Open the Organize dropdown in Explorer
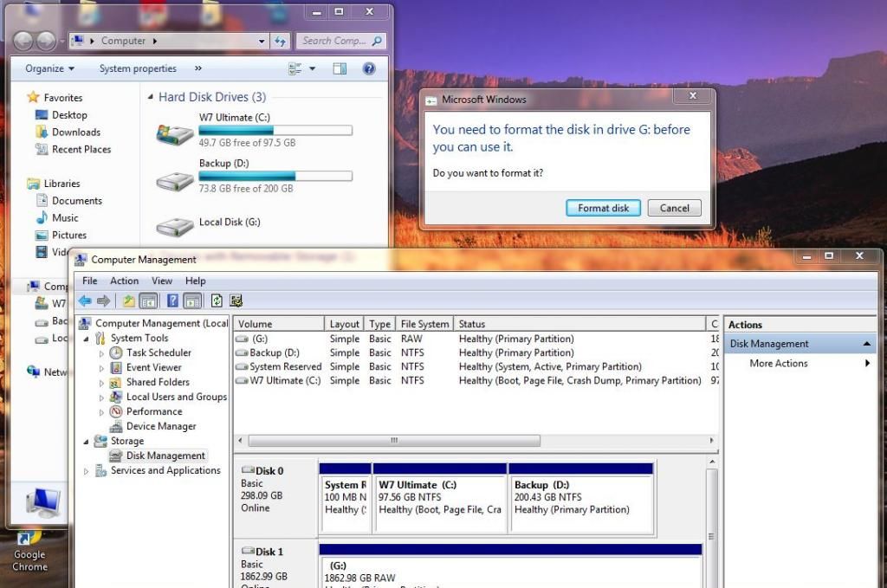887x588 pixels. pyautogui.click(x=49, y=68)
